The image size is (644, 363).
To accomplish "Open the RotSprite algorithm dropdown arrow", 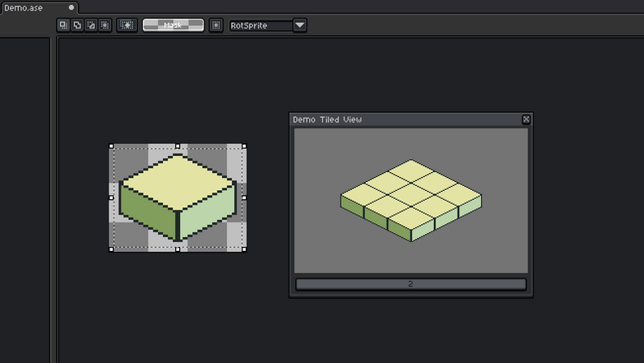I will [300, 25].
